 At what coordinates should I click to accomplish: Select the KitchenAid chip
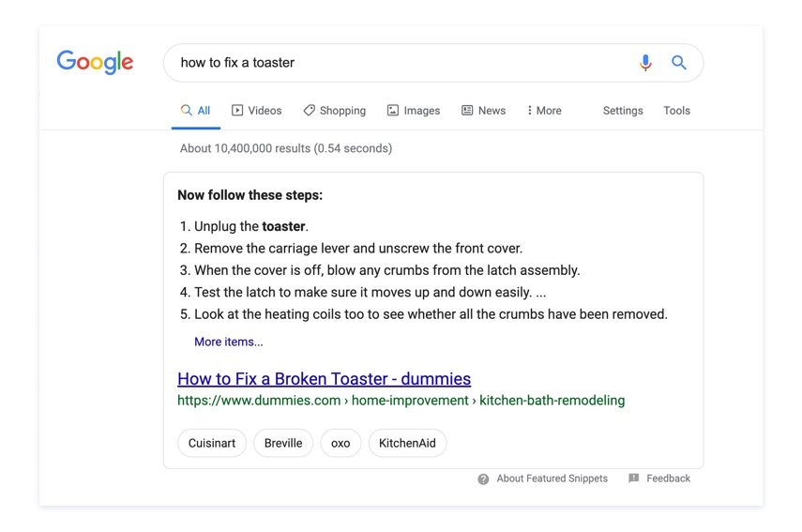pos(407,443)
